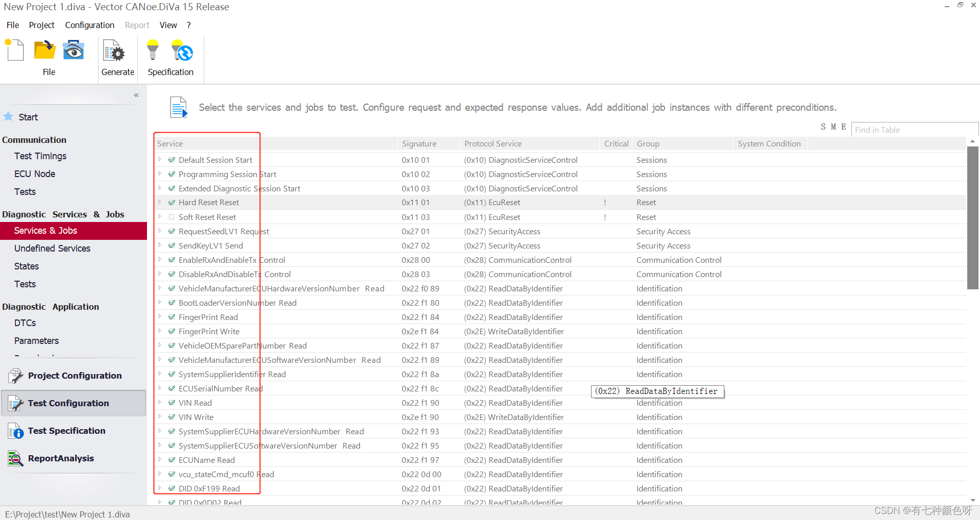Sort by Service column header
The image size is (980, 520).
pyautogui.click(x=276, y=144)
